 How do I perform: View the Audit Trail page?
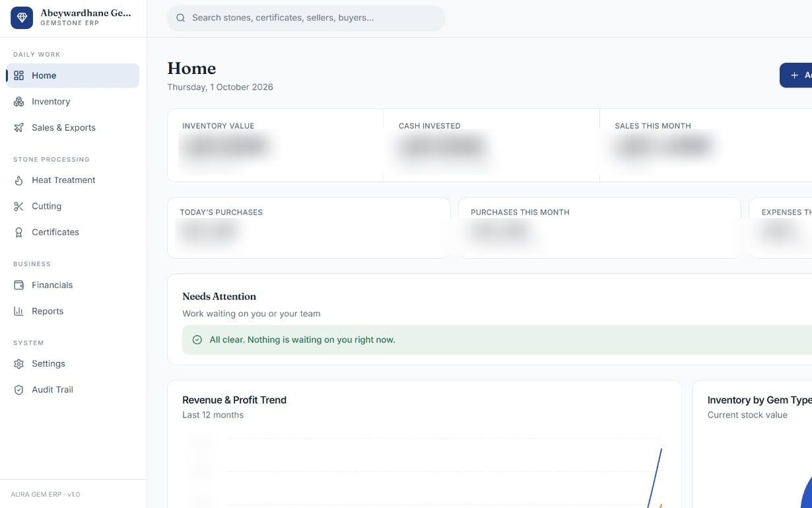point(73,390)
